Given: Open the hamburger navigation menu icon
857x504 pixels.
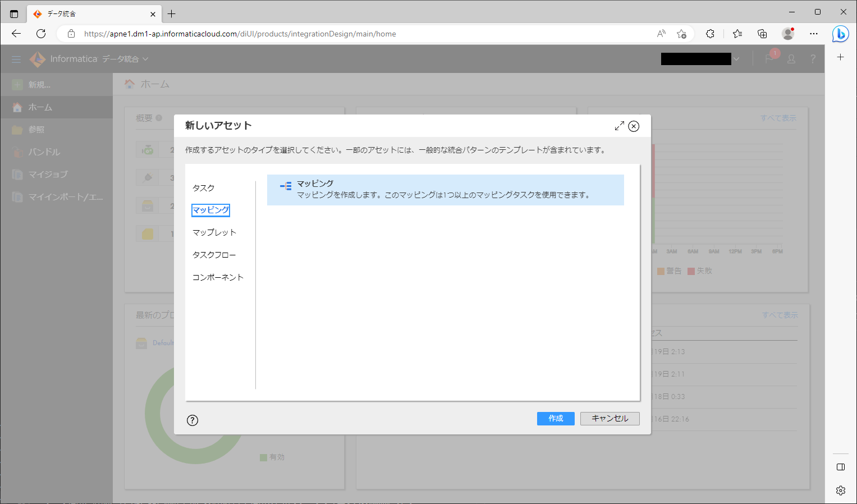Looking at the screenshot, I should pyautogui.click(x=16, y=58).
